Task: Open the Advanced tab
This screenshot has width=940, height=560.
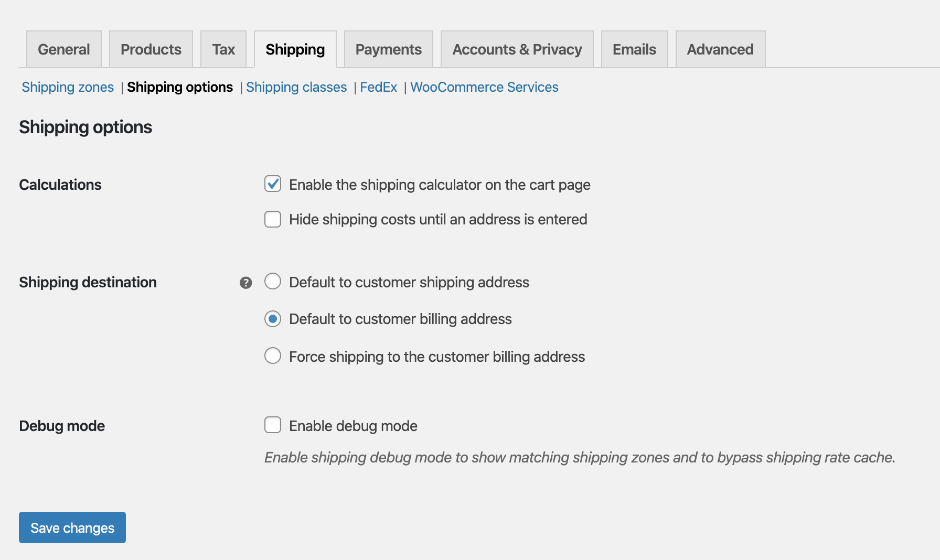Action: 720,49
